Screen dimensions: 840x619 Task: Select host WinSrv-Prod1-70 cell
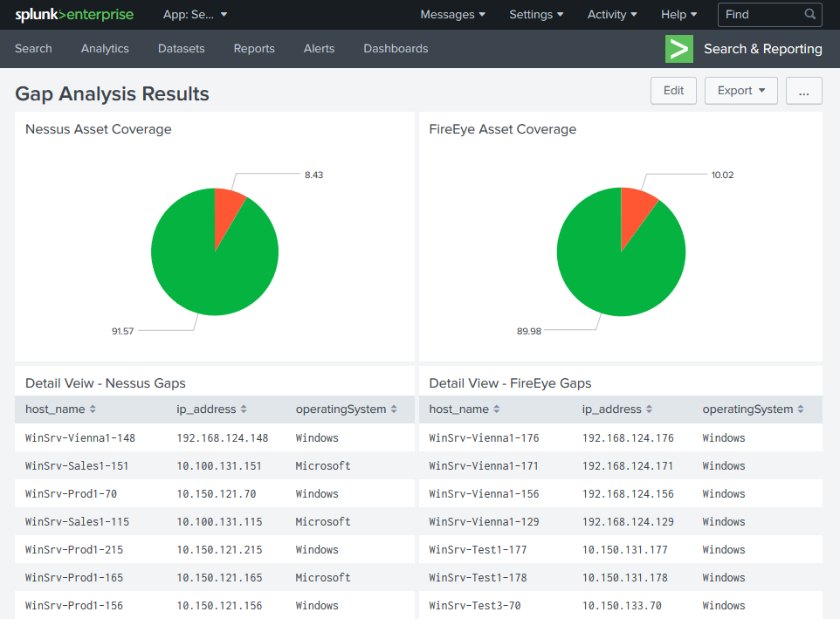(x=72, y=493)
